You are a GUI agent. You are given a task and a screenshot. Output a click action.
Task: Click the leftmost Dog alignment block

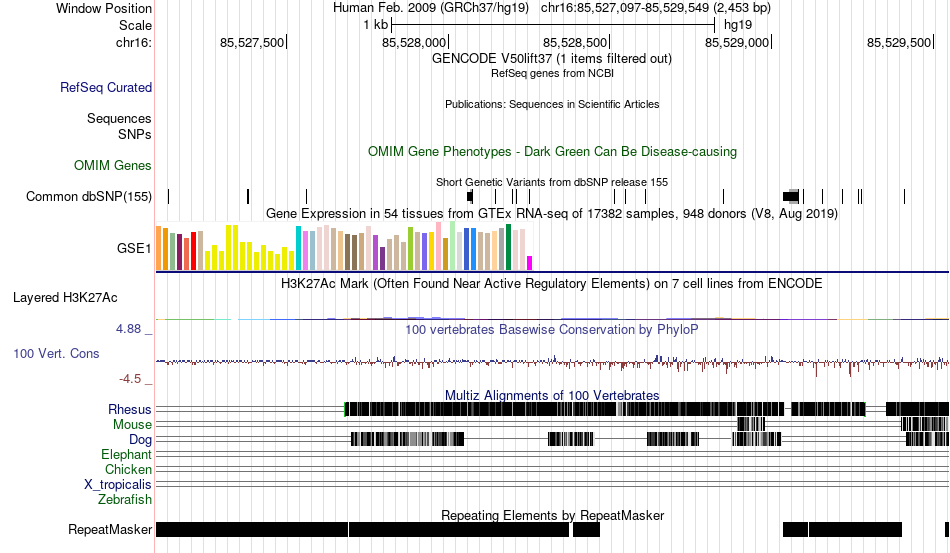click(408, 439)
